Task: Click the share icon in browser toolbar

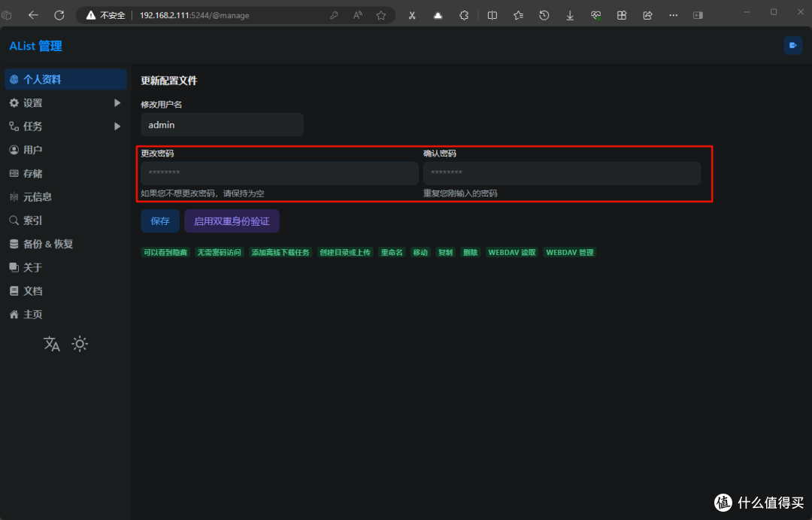Action: pos(647,15)
